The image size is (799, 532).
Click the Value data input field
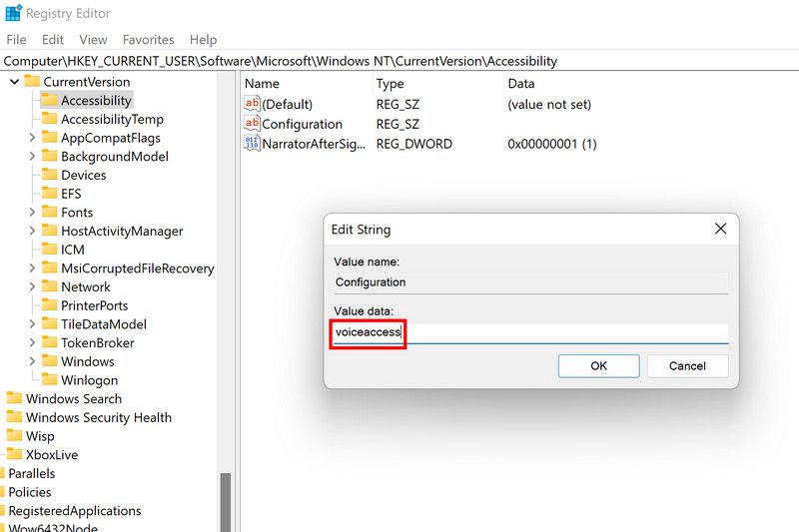(x=531, y=333)
